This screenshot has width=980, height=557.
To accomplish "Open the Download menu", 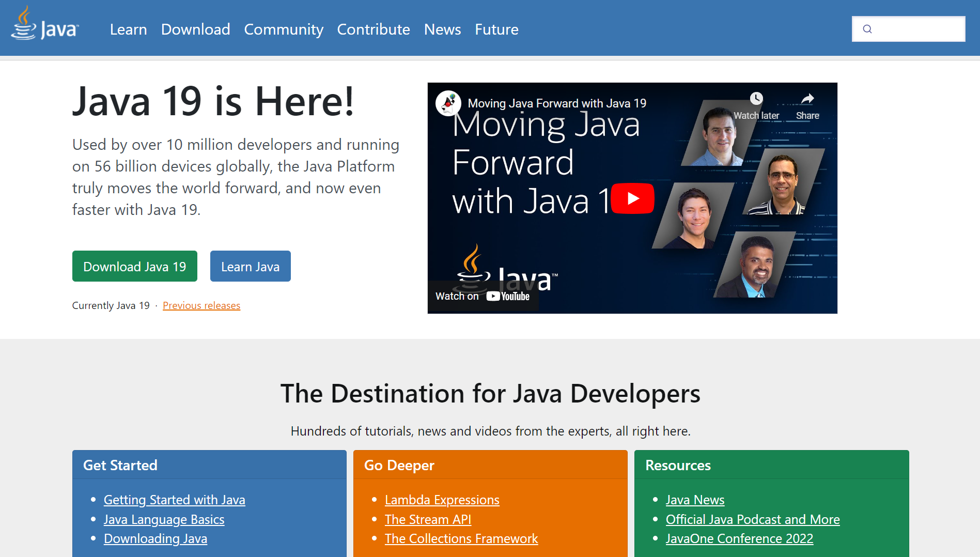I will tap(195, 29).
